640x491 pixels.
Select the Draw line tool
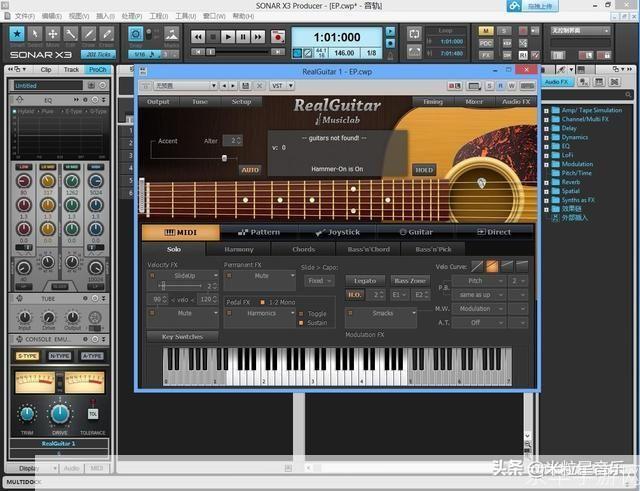click(89, 34)
